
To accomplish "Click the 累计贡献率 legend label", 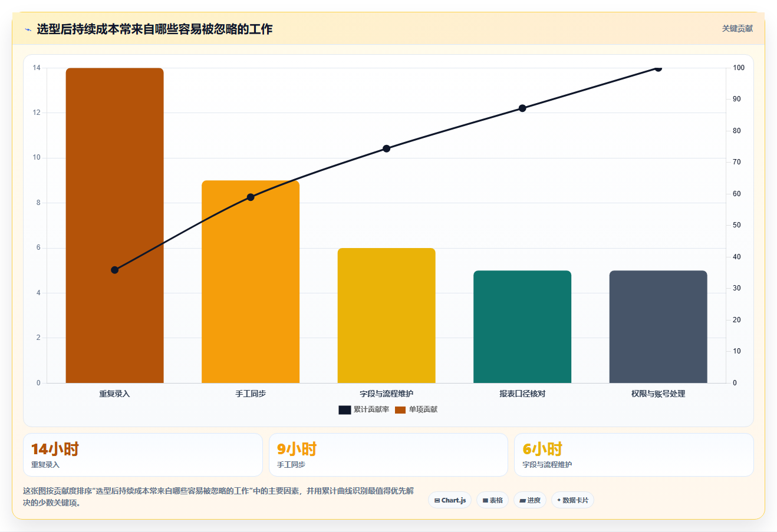I will coord(371,409).
